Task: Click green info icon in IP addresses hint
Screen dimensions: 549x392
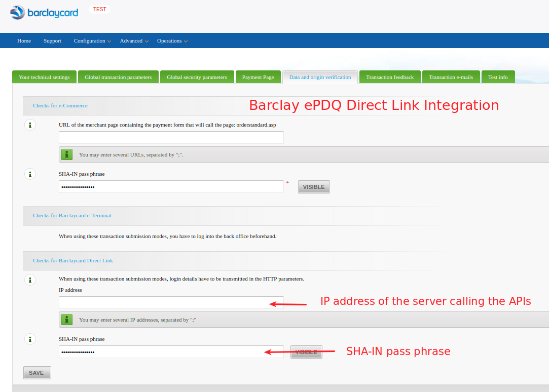Action: (x=67, y=320)
